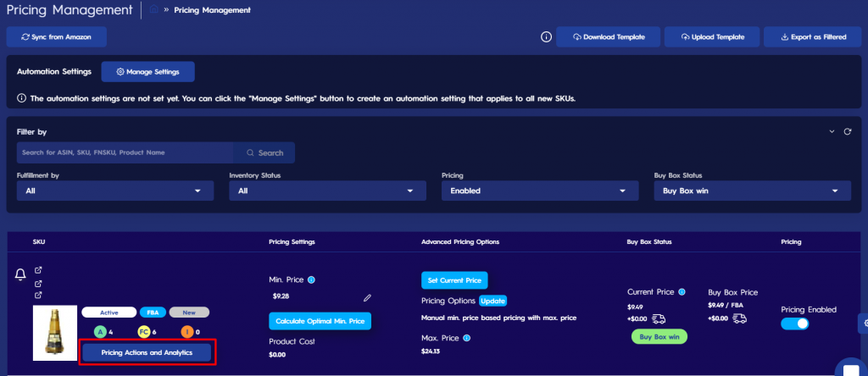Click the info icon in the automation notice
This screenshot has height=376, width=868.
[x=21, y=98]
